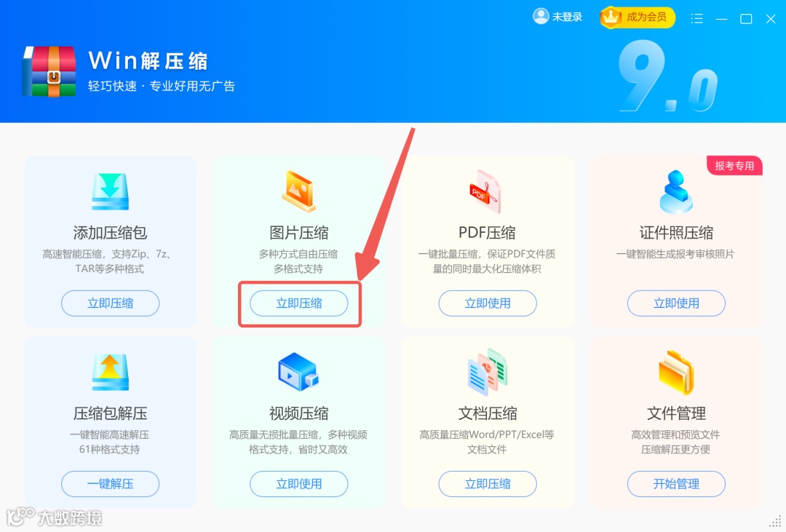Open the PDF compression (PDF压缩) icon
The width and height of the screenshot is (786, 532).
click(485, 191)
